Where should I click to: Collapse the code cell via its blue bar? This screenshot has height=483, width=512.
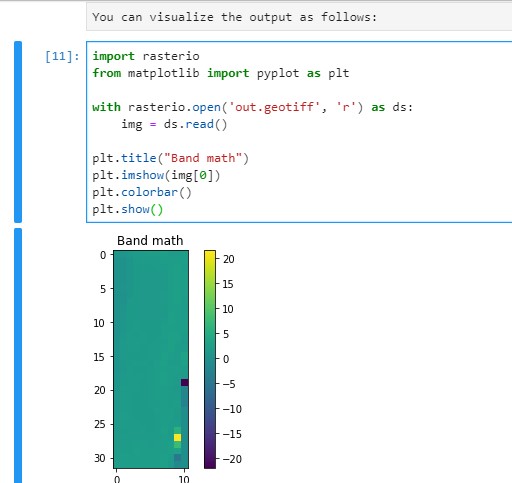coord(18,132)
